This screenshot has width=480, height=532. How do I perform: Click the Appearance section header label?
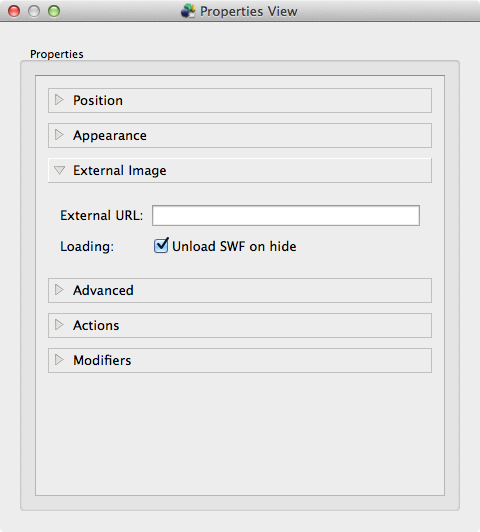click(110, 135)
